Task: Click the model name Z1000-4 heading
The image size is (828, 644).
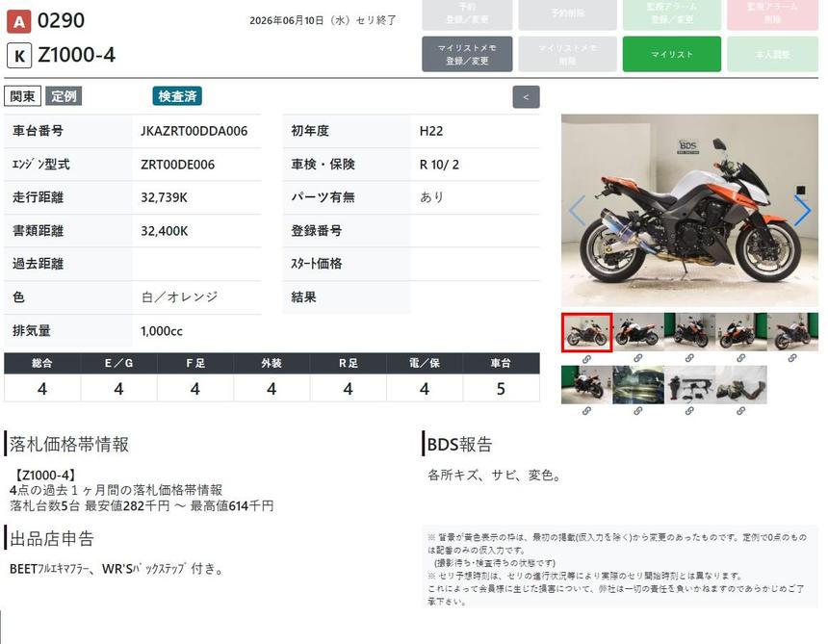Action: pos(77,55)
